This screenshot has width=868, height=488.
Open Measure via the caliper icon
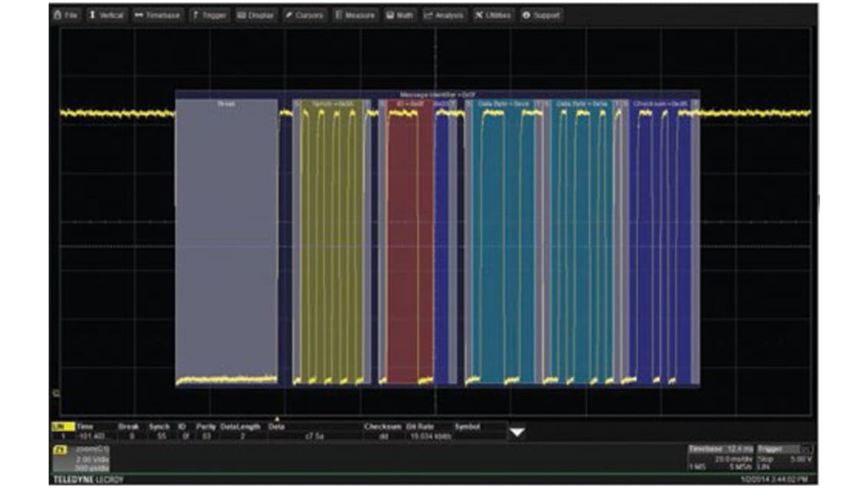pyautogui.click(x=338, y=15)
